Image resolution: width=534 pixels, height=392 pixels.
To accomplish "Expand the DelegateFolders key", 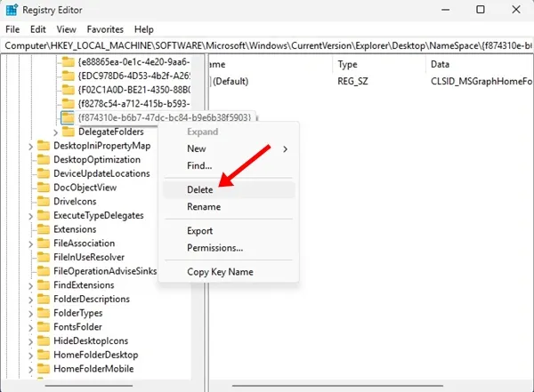I will 55,132.
